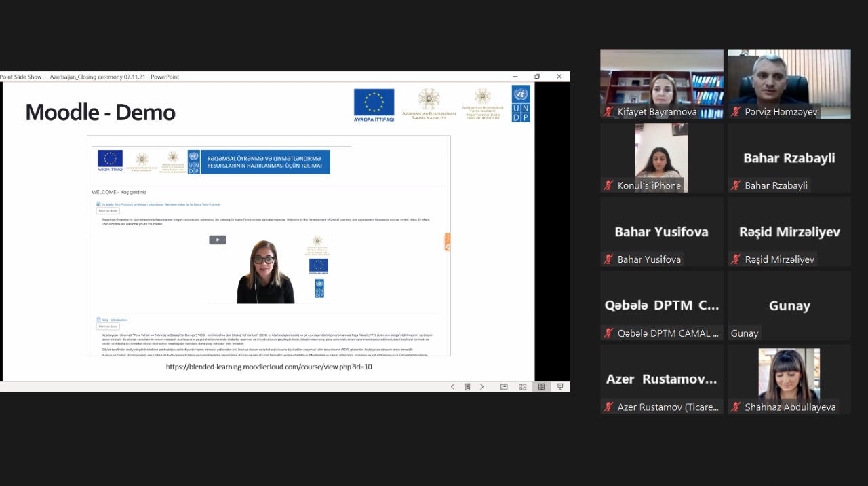Select Konul's iPhone video tile

point(662,157)
